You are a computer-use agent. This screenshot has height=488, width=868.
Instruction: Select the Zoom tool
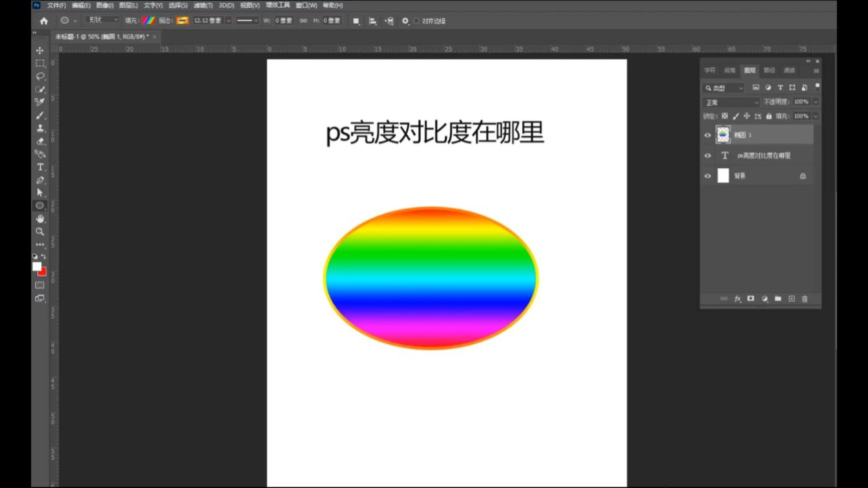39,231
